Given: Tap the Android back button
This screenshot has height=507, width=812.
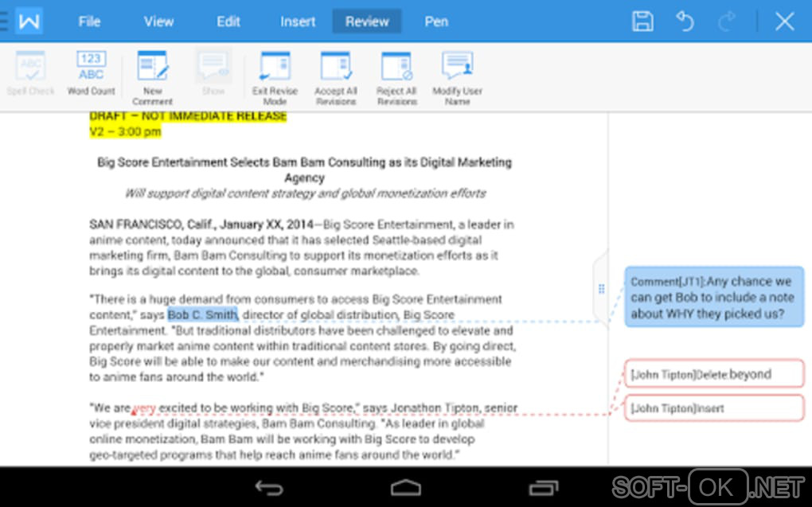Looking at the screenshot, I should tap(269, 487).
